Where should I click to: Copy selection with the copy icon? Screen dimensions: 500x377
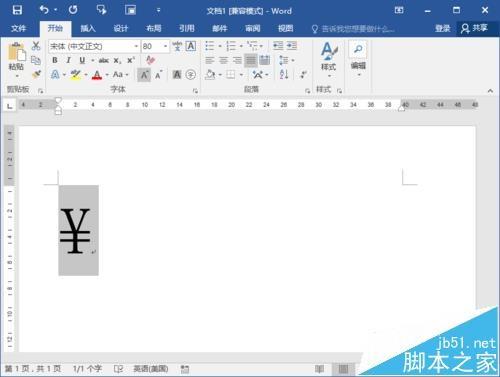click(x=36, y=60)
